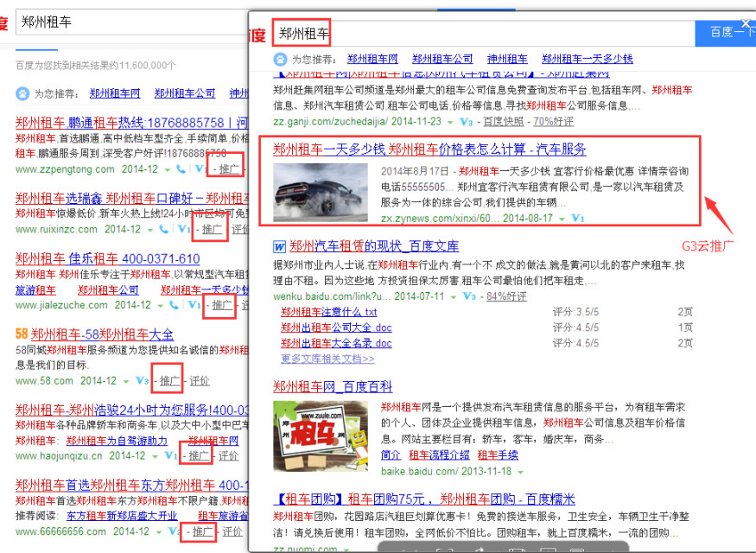Open 郑州租车公司 suggestion on left page
The image size is (756, 553).
[x=185, y=93]
